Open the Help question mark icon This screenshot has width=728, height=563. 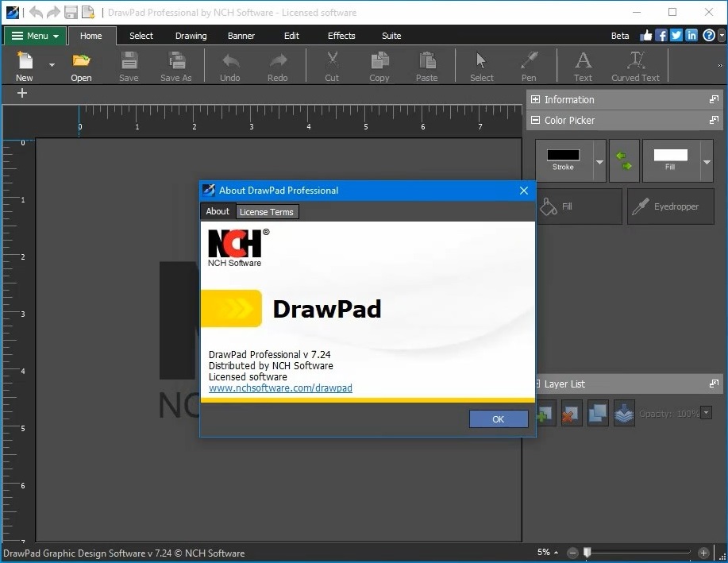708,35
